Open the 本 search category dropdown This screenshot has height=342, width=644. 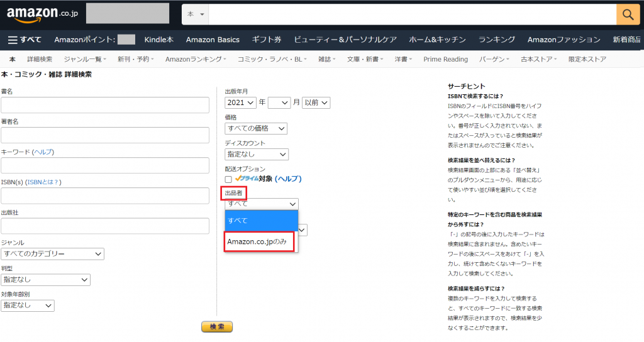coord(196,14)
